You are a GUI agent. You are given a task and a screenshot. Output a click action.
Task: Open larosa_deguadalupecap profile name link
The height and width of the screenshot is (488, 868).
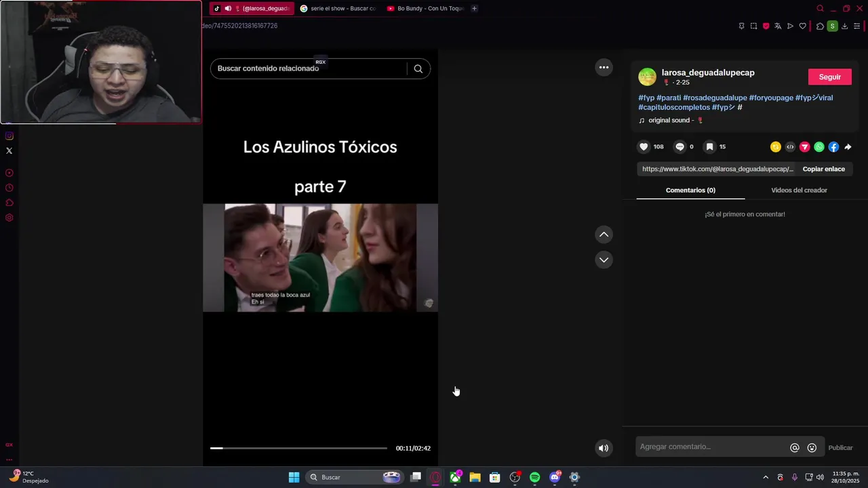pyautogui.click(x=708, y=73)
